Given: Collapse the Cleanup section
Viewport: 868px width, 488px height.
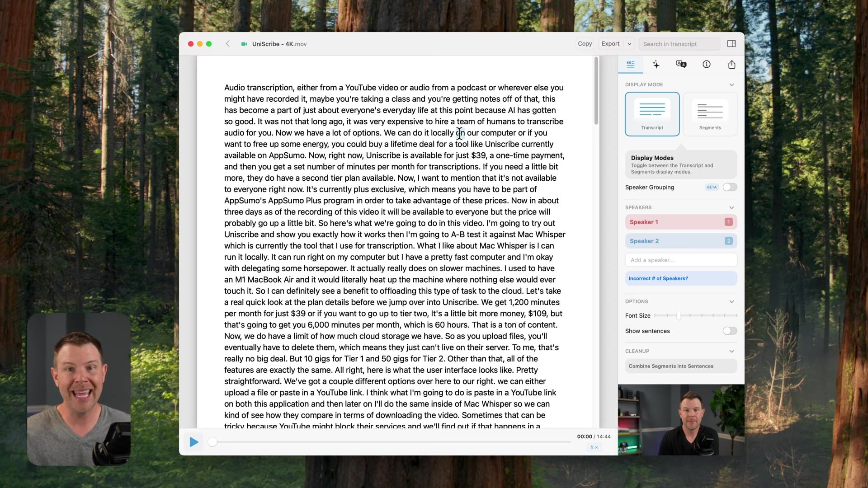Looking at the screenshot, I should click(x=731, y=351).
